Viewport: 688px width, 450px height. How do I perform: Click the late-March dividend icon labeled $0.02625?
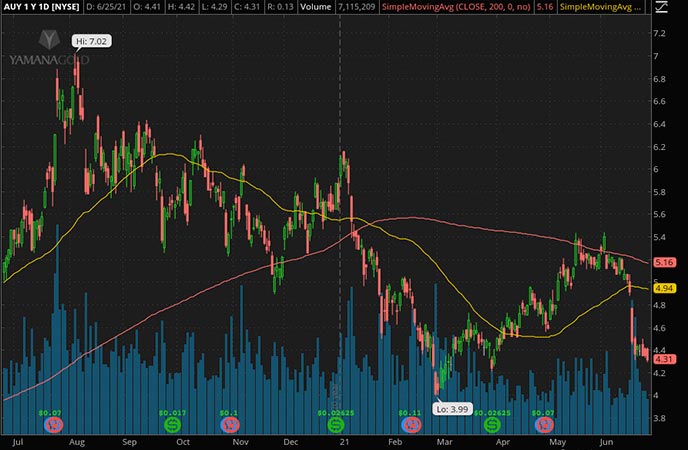tap(492, 425)
